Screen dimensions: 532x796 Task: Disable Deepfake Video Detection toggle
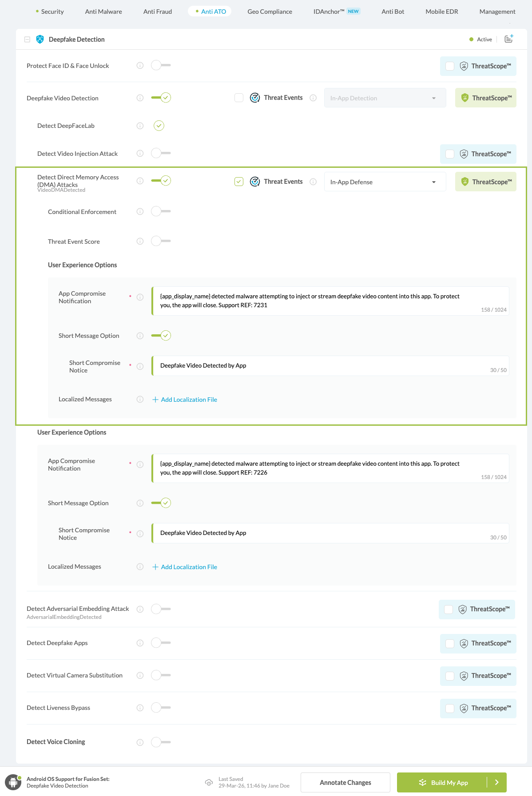[161, 98]
